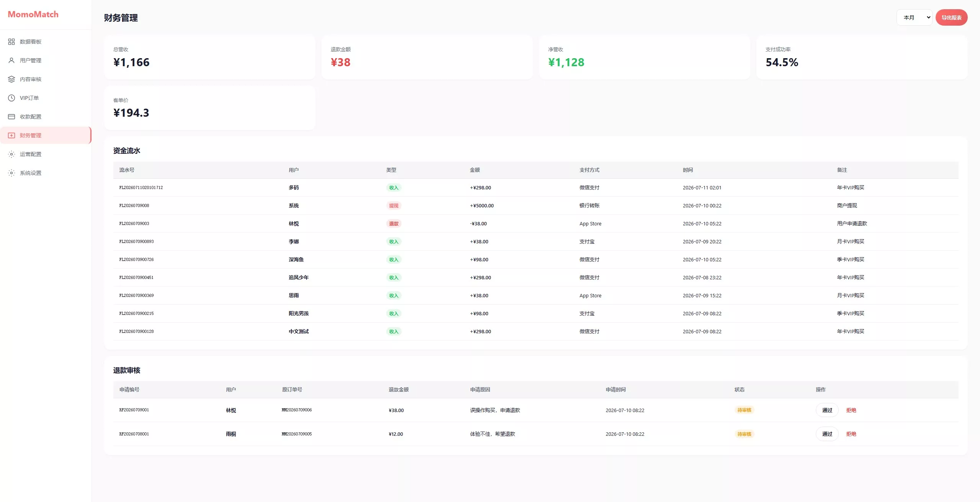Click the 总营收 ¥1,166 card

click(x=209, y=57)
